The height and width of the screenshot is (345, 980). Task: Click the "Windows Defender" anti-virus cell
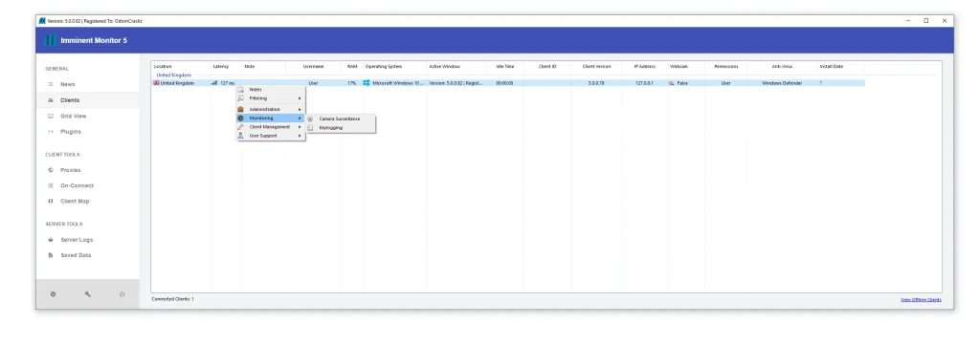[x=781, y=83]
